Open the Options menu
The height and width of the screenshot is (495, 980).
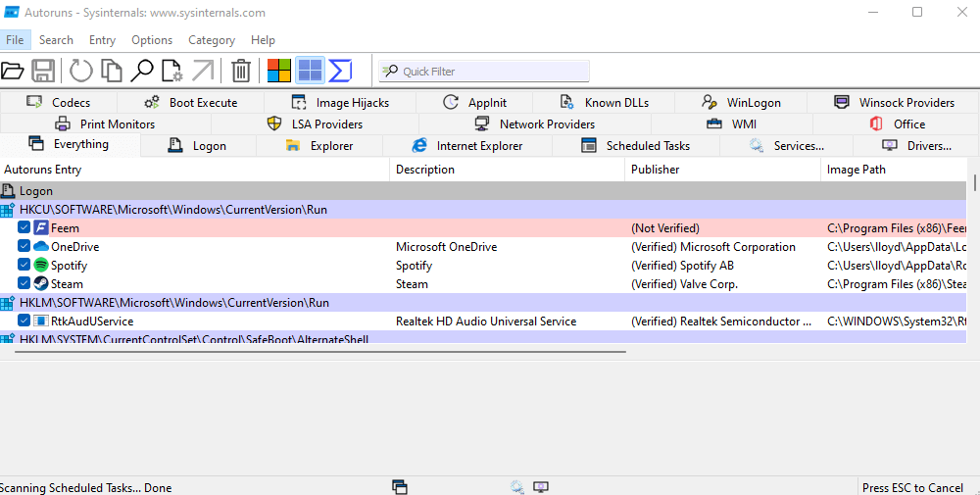tap(152, 40)
